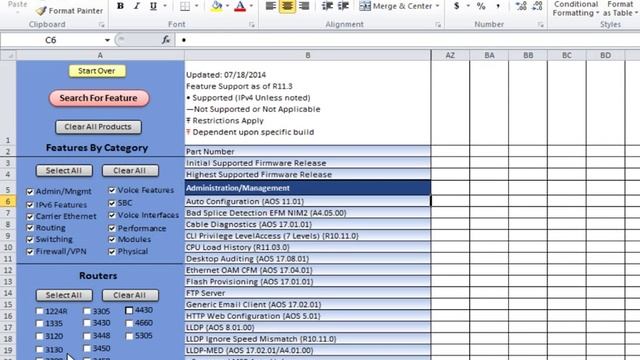Center text alignment button
The image size is (640, 360).
click(x=287, y=6)
